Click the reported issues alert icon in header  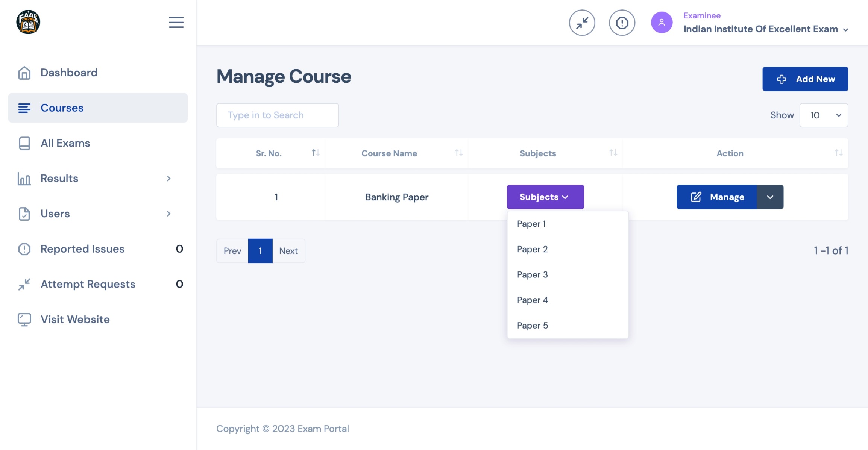point(622,23)
